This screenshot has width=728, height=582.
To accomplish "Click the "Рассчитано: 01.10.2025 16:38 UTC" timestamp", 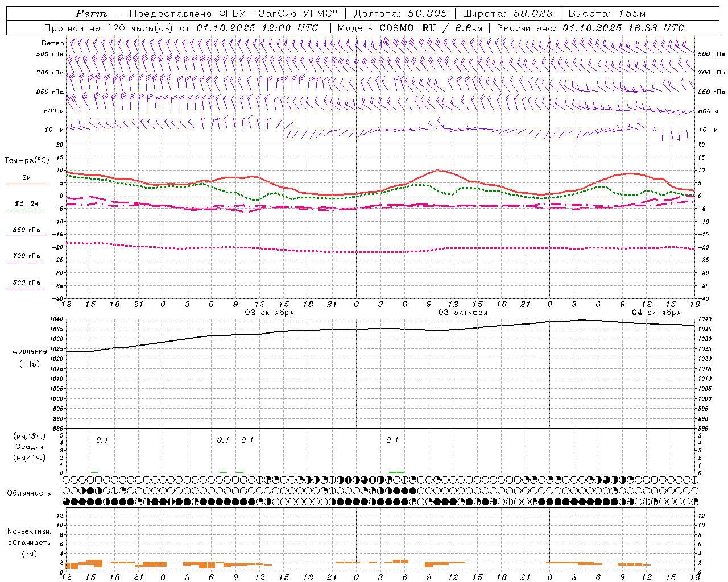I will (590, 28).
